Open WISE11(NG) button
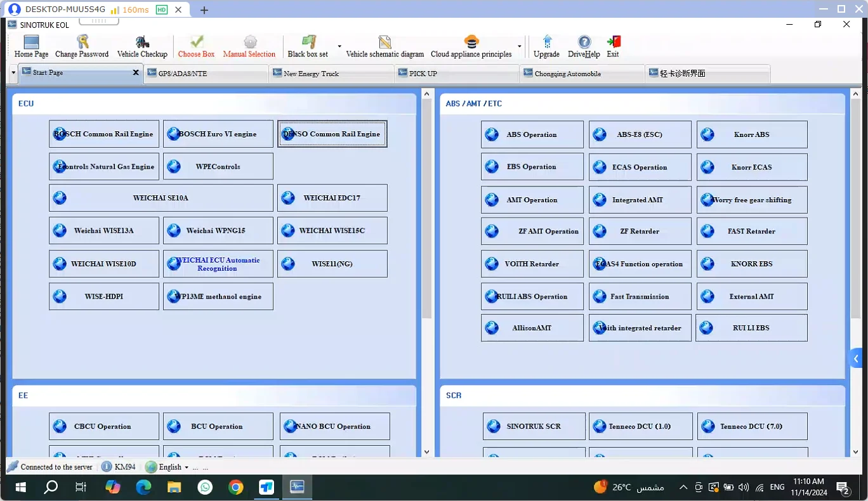Viewport: 868px width, 501px height. 332,264
